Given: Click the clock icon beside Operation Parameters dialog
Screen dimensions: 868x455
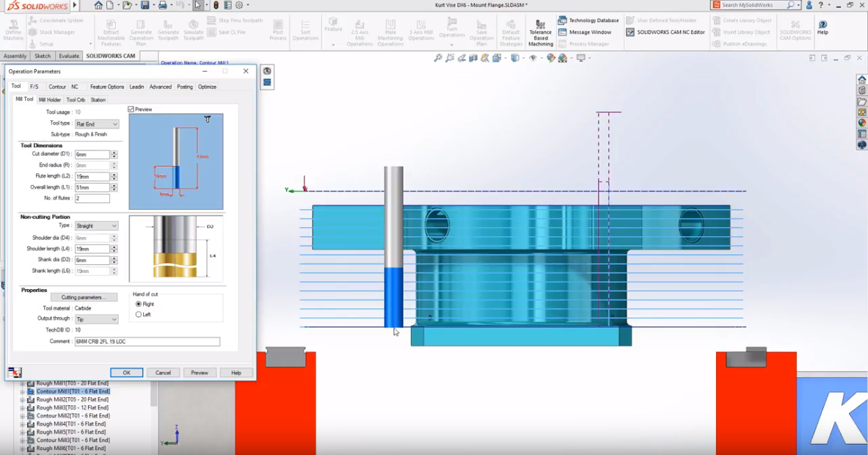Looking at the screenshot, I should (x=267, y=71).
